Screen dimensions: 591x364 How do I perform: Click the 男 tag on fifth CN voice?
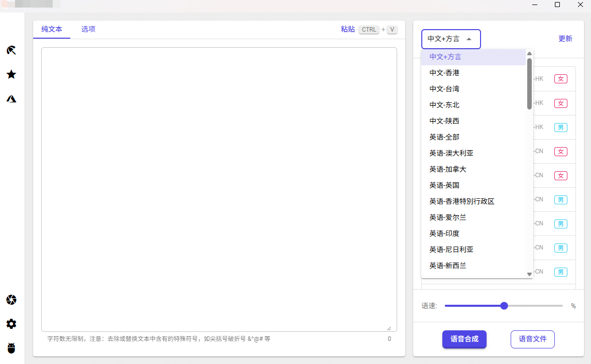(561, 248)
